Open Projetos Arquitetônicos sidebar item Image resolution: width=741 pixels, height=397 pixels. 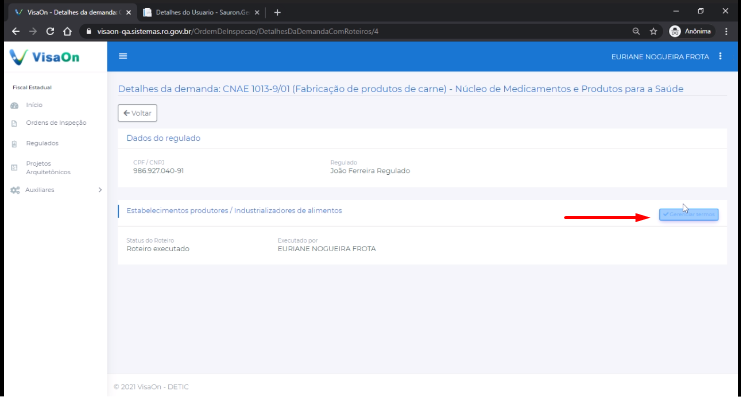point(48,168)
